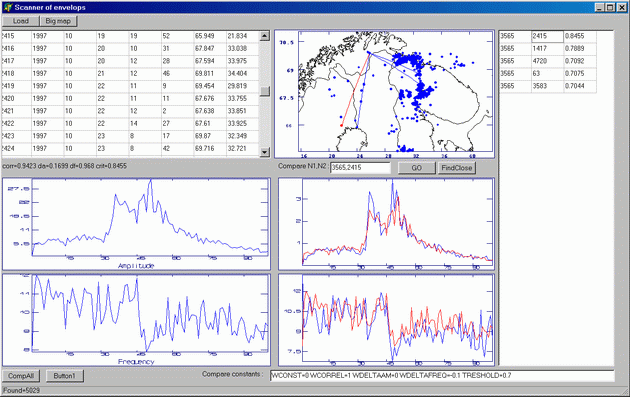Click score 0.7075 in results list

(580, 74)
